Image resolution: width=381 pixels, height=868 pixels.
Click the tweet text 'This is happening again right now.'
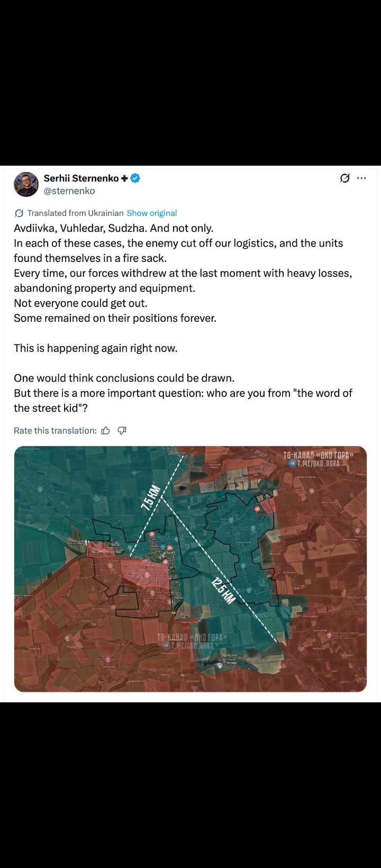96,348
